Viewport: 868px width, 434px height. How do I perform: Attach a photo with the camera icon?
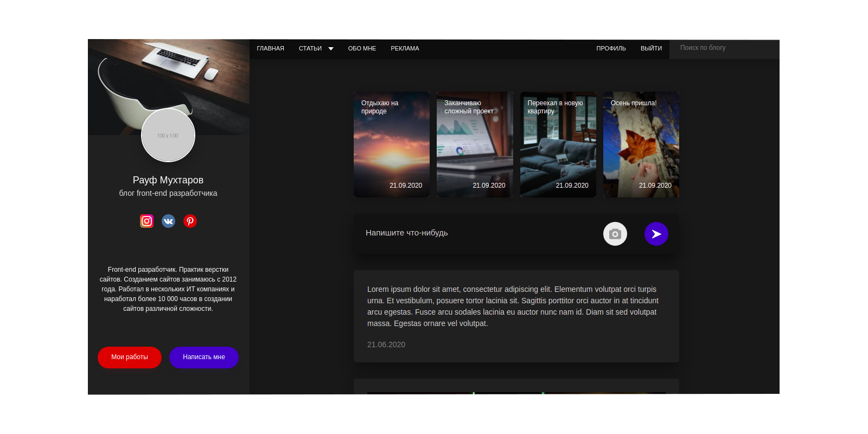pyautogui.click(x=615, y=234)
